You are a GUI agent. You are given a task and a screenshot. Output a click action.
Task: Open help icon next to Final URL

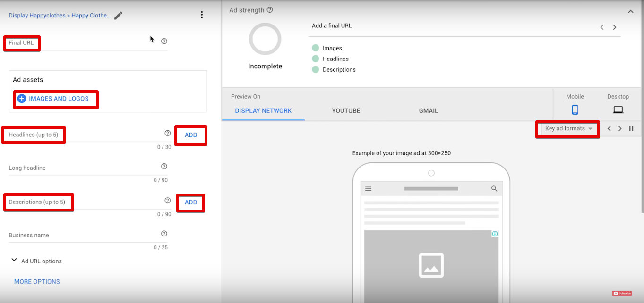click(x=164, y=41)
